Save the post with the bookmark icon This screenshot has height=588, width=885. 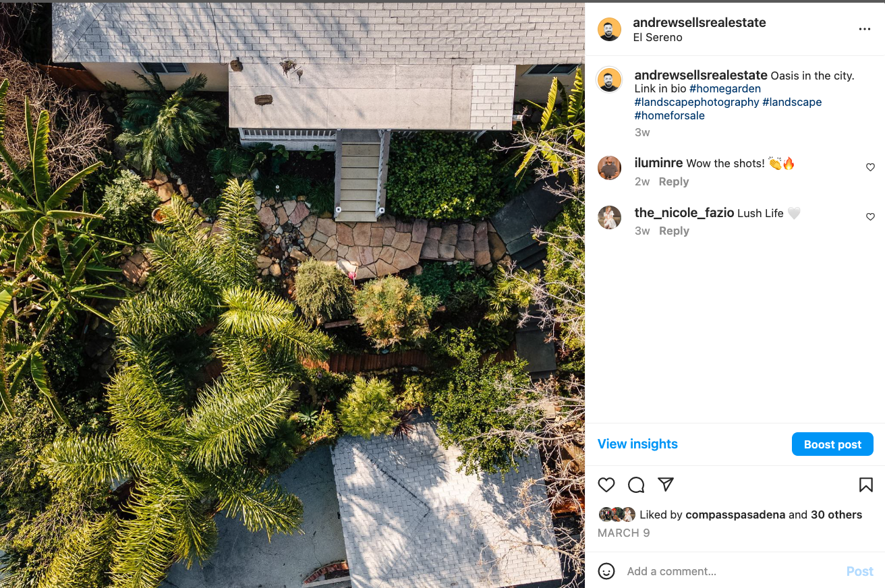866,485
